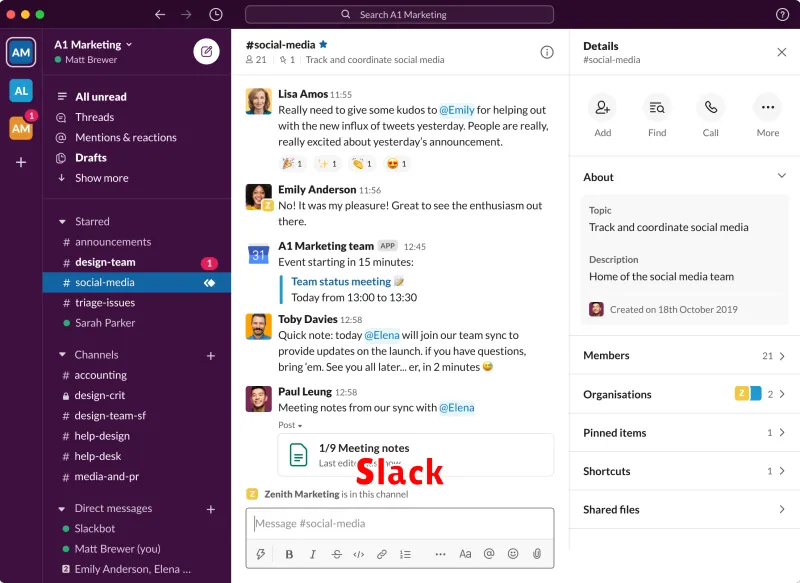This screenshot has width=800, height=583.
Task: Open the help question mark icon
Action: (x=782, y=14)
